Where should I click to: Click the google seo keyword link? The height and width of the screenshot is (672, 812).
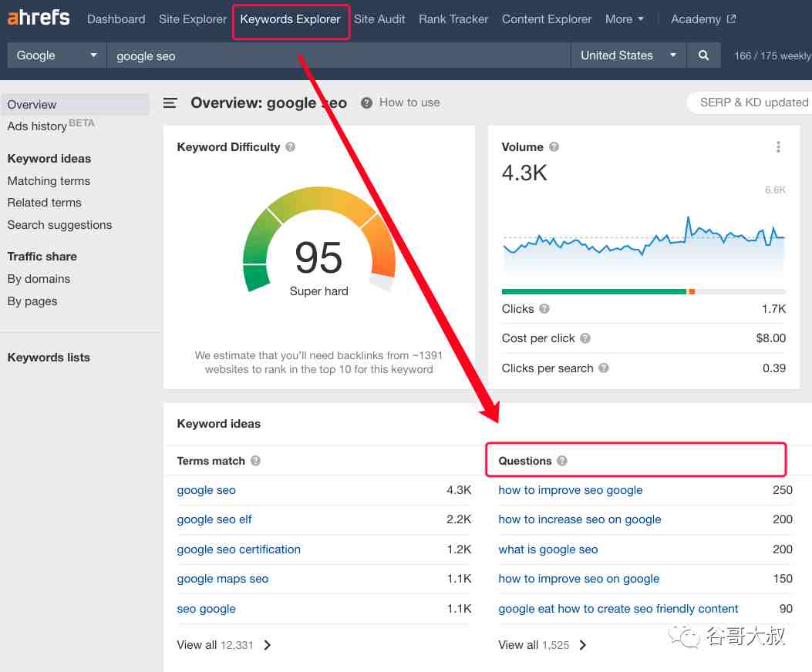pos(206,490)
